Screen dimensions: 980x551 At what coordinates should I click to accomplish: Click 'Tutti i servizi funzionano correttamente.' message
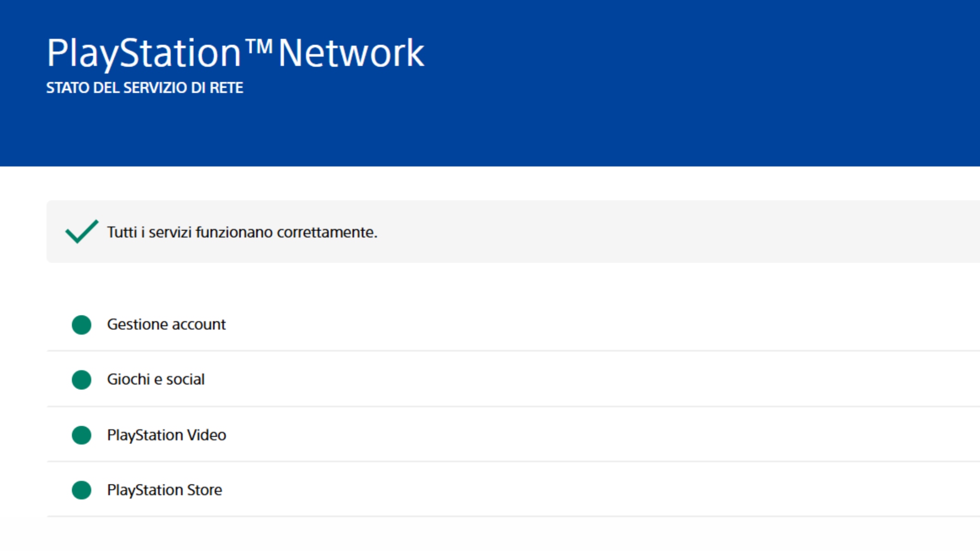(242, 232)
